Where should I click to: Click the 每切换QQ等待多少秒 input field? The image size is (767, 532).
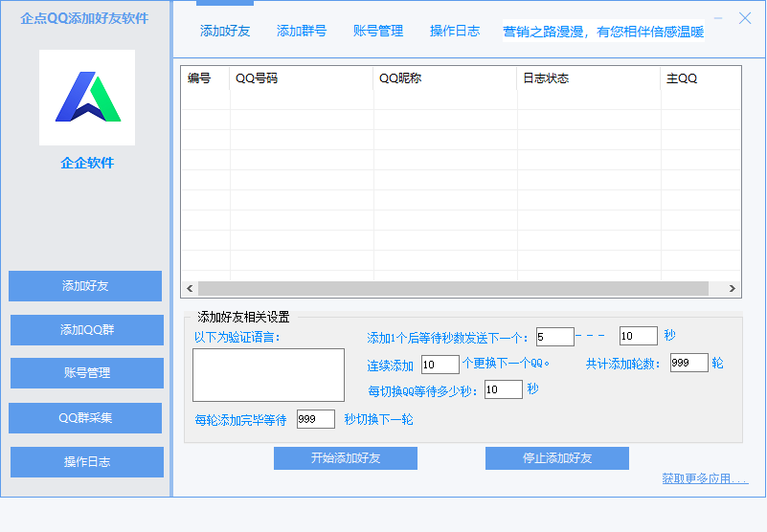pyautogui.click(x=504, y=389)
